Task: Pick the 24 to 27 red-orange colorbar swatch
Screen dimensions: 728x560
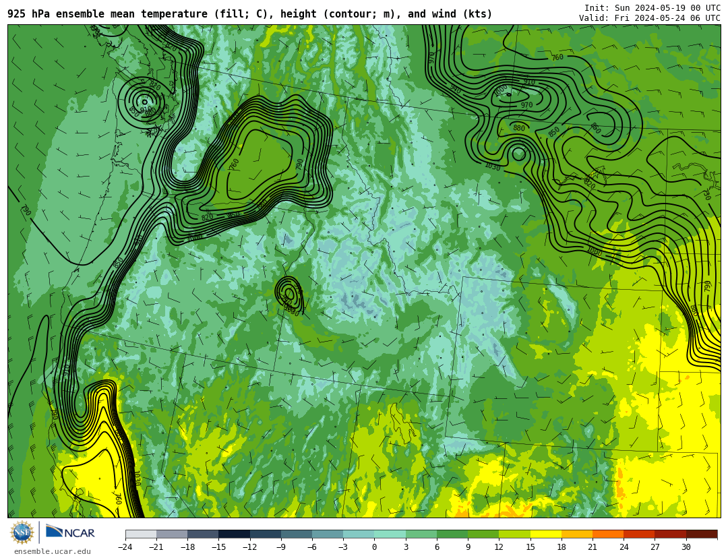Action: (639, 534)
